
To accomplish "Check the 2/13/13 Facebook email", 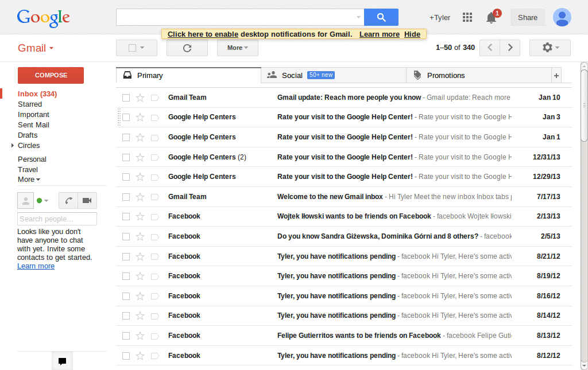I will click(x=126, y=216).
